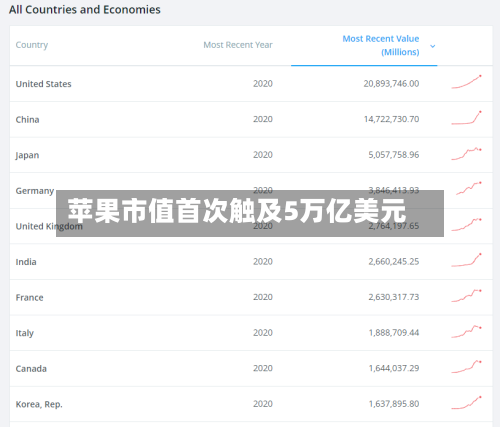
Task: Select the year 2020 in Korea, Rep. row
Action: coord(263,404)
